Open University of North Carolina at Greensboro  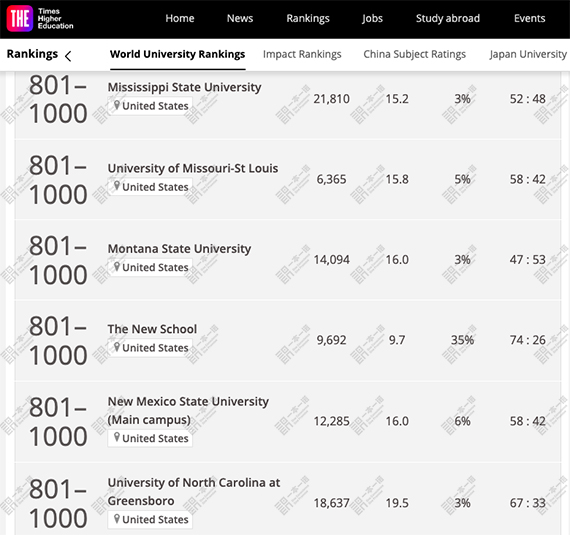[x=194, y=491]
